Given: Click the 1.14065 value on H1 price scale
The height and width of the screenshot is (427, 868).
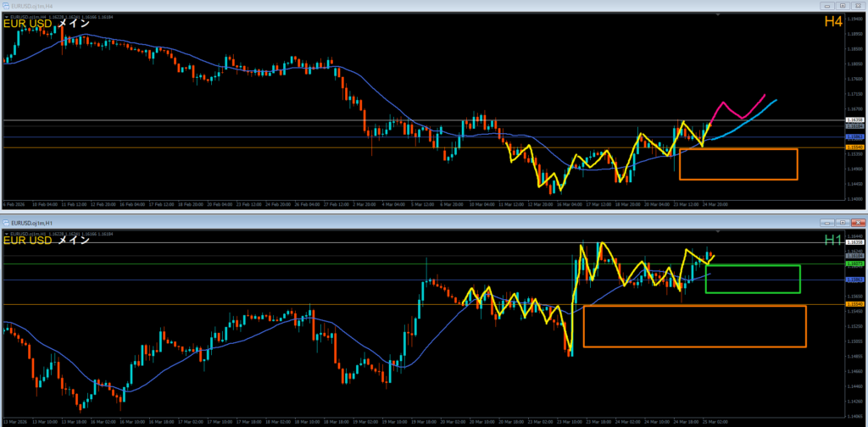Looking at the screenshot, I should 855,415.
